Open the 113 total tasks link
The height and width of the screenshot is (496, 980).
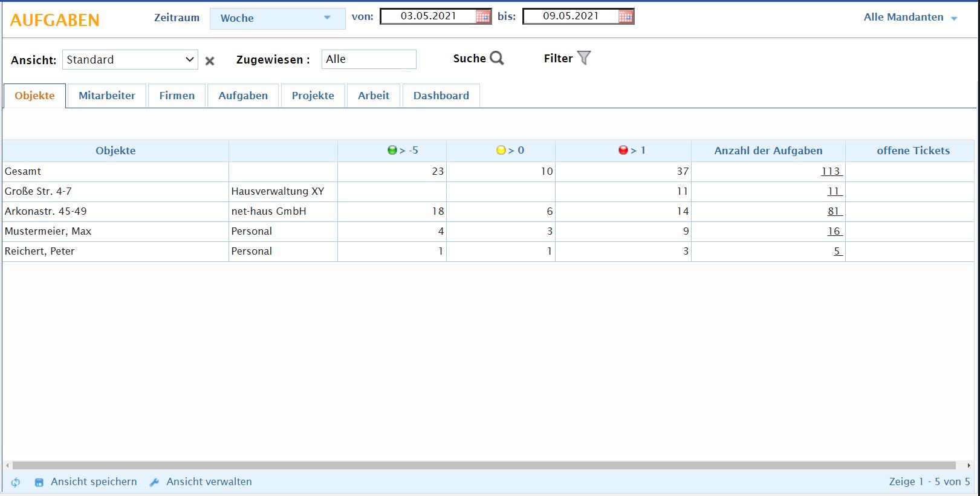[831, 171]
